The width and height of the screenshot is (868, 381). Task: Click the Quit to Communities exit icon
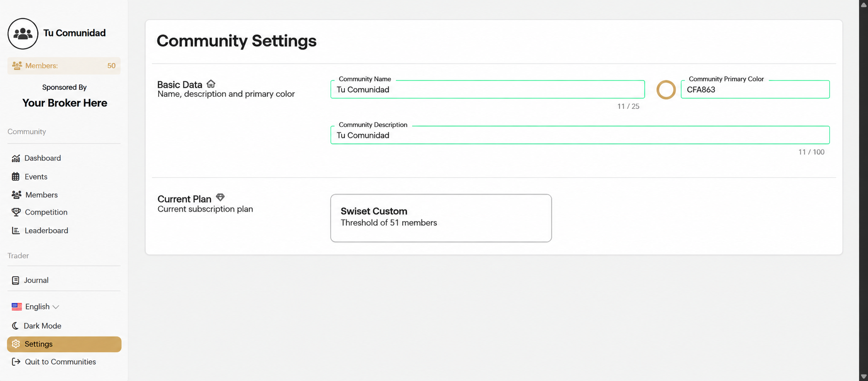click(16, 362)
